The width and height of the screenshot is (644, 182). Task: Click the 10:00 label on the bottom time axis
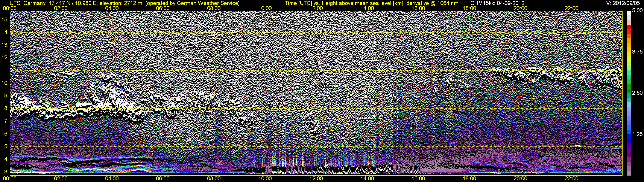click(x=265, y=179)
